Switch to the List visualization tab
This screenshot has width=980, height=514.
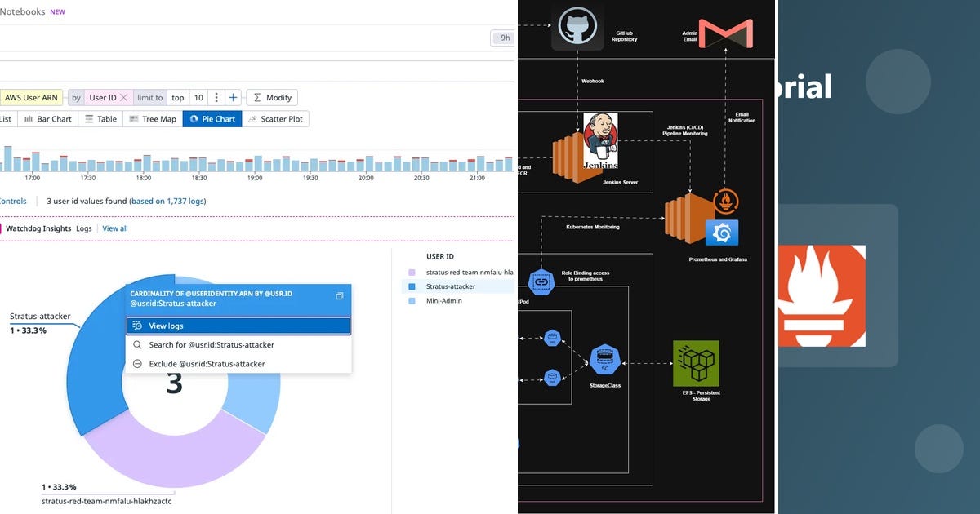point(7,119)
